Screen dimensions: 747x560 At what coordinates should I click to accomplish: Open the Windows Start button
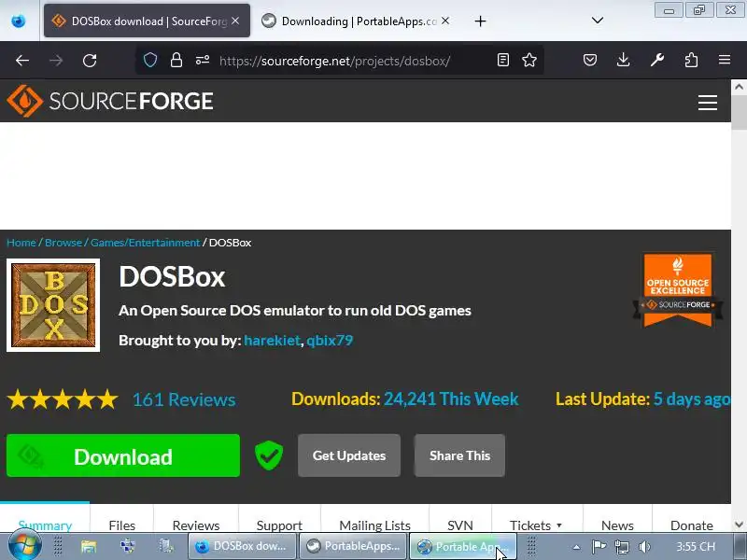[25, 546]
